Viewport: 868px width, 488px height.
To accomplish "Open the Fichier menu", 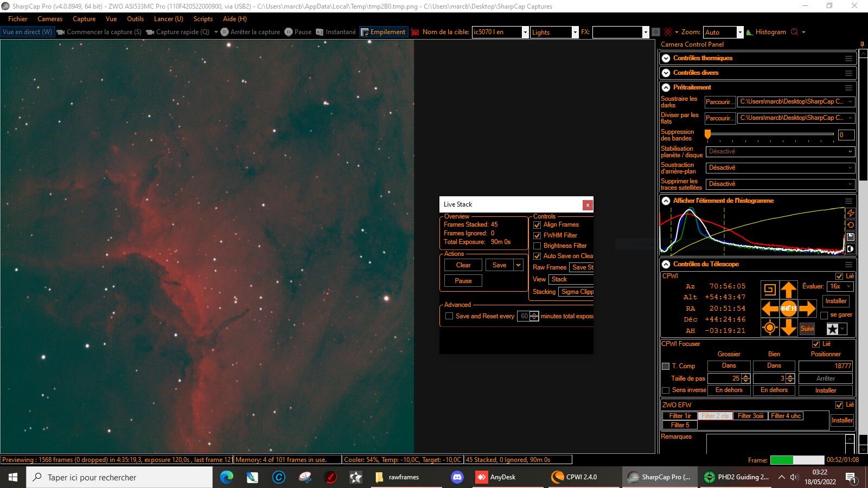I will [17, 19].
